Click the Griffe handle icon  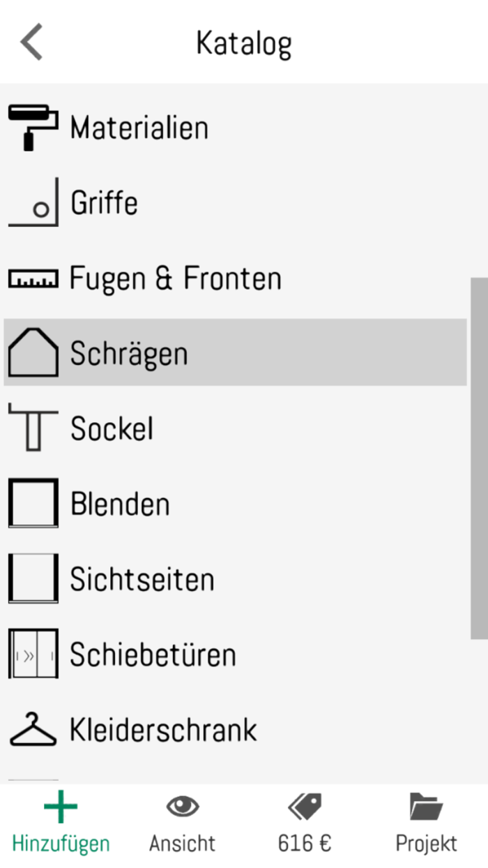[x=31, y=202]
